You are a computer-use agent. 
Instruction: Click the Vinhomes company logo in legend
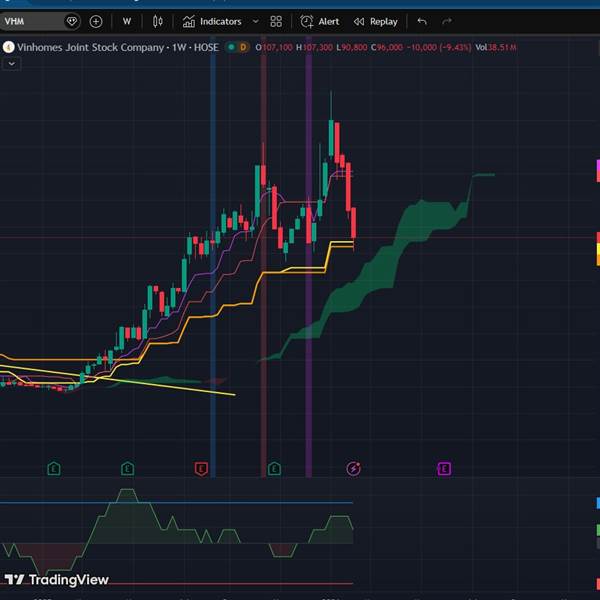8,47
